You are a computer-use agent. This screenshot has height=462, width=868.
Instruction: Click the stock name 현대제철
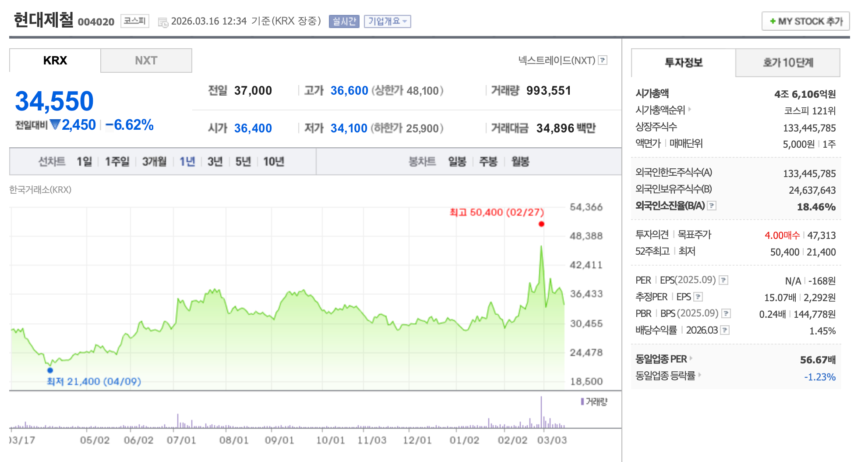pos(43,20)
